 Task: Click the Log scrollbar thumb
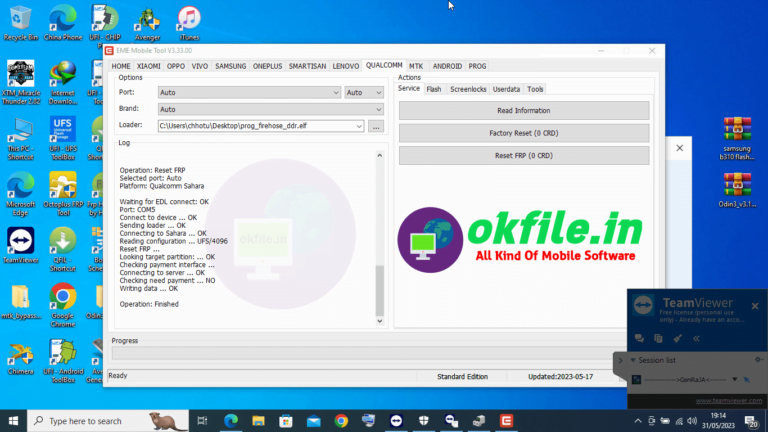(x=380, y=290)
